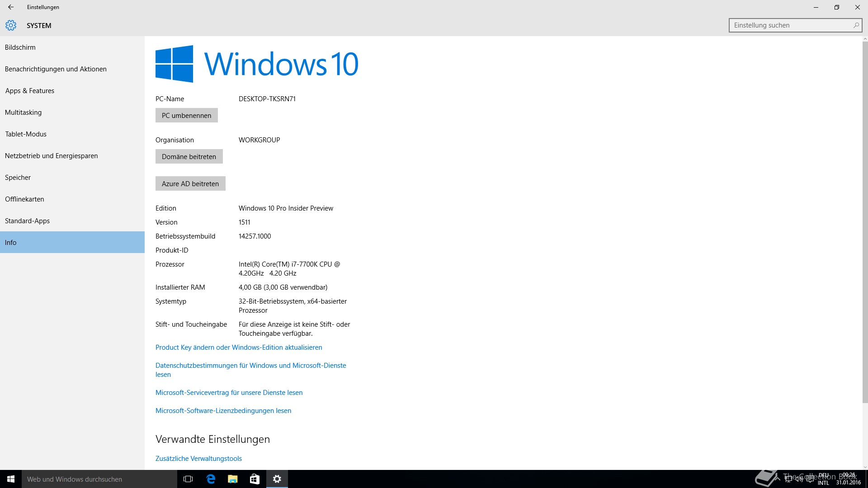Focus the Einstellung suchen search field
The width and height of the screenshot is (868, 488).
coord(795,25)
